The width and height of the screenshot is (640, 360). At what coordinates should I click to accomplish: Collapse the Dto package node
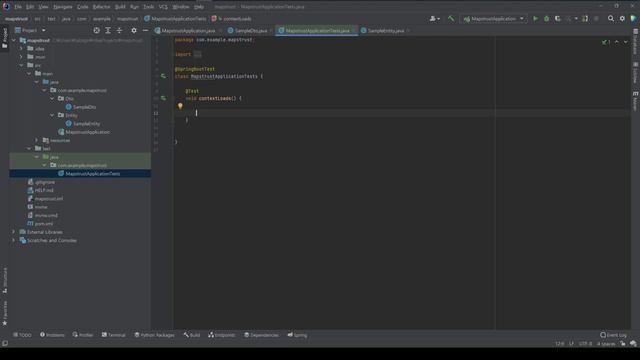(52, 98)
